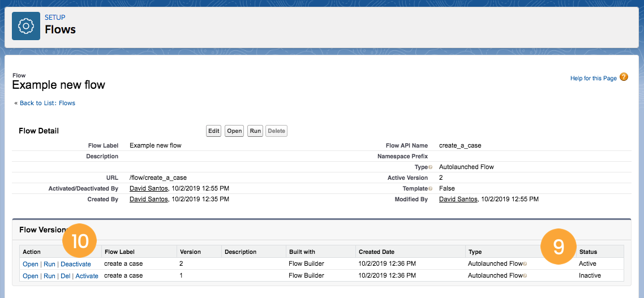Open Help for this Page link
The width and height of the screenshot is (644, 298).
594,78
